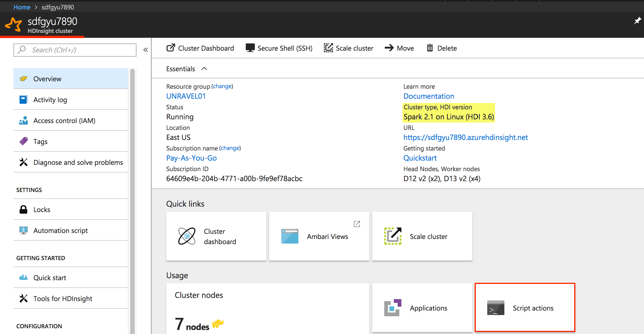644x334 pixels.
Task: Click the Running status value
Action: click(x=180, y=117)
